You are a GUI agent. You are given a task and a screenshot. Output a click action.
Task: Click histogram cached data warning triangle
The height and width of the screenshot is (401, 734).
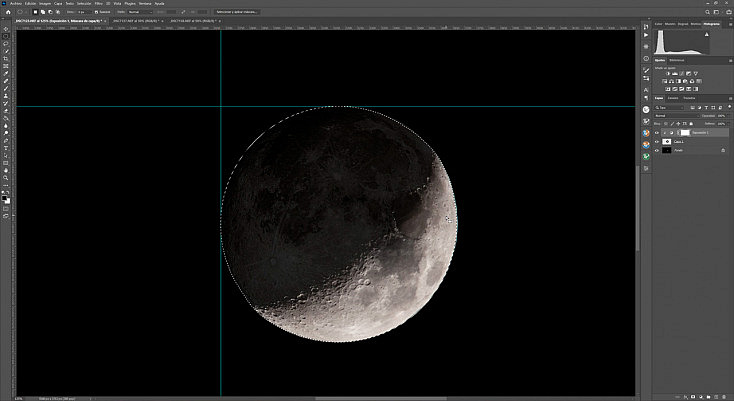[x=706, y=34]
